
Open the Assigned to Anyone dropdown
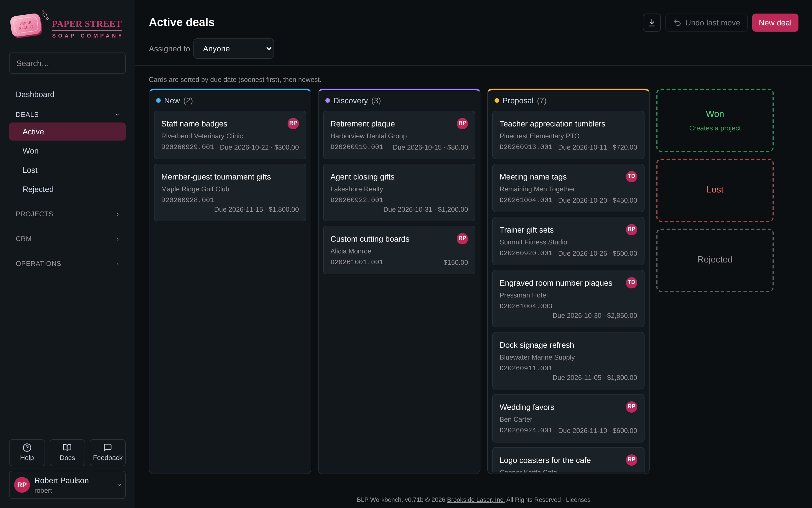(233, 49)
